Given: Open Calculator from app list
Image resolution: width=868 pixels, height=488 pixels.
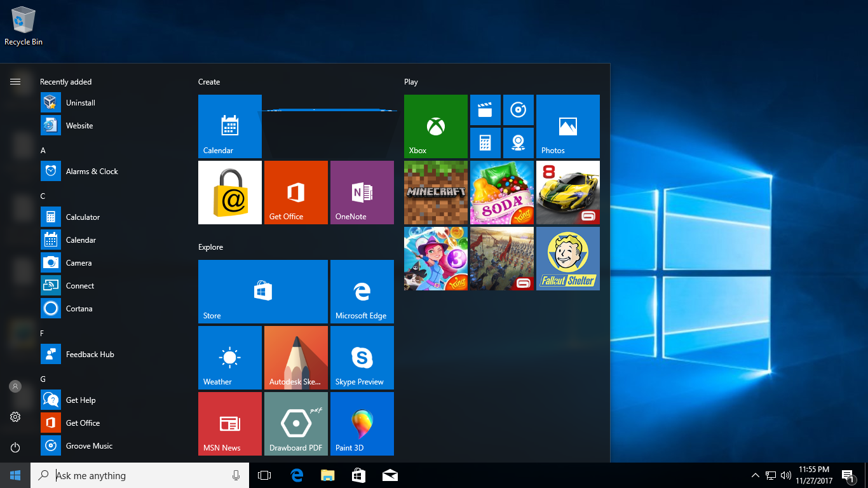Looking at the screenshot, I should click(113, 217).
